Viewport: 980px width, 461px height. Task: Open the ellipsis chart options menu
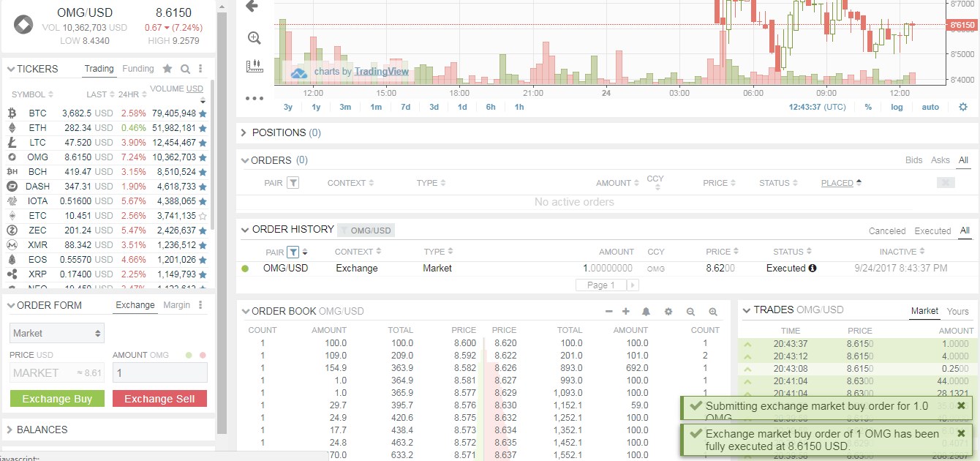point(254,97)
